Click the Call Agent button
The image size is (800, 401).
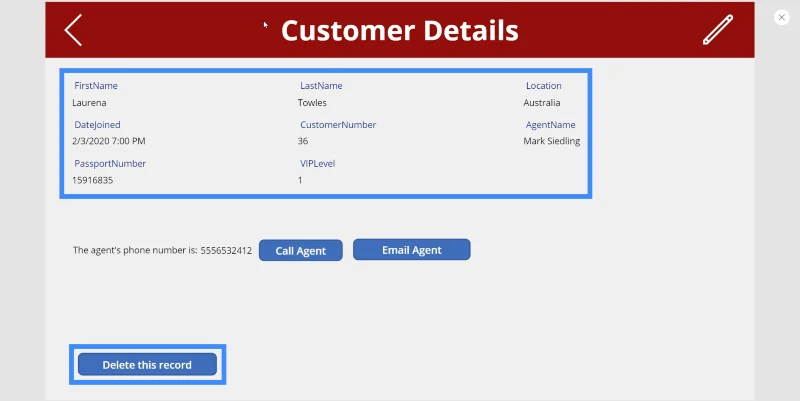(x=301, y=250)
